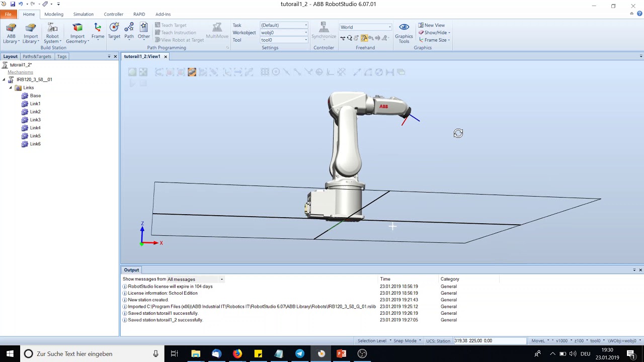The width and height of the screenshot is (644, 362).
Task: Click View Center icon in view toolbar
Action: click(143, 72)
